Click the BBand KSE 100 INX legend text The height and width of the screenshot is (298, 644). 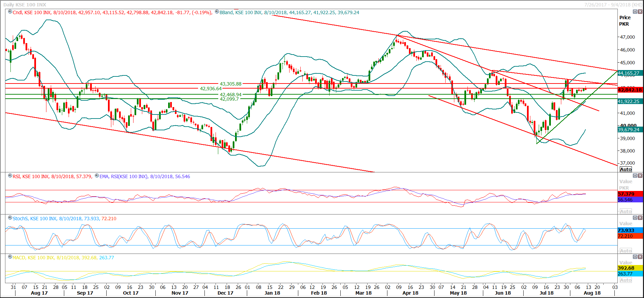[289, 12]
